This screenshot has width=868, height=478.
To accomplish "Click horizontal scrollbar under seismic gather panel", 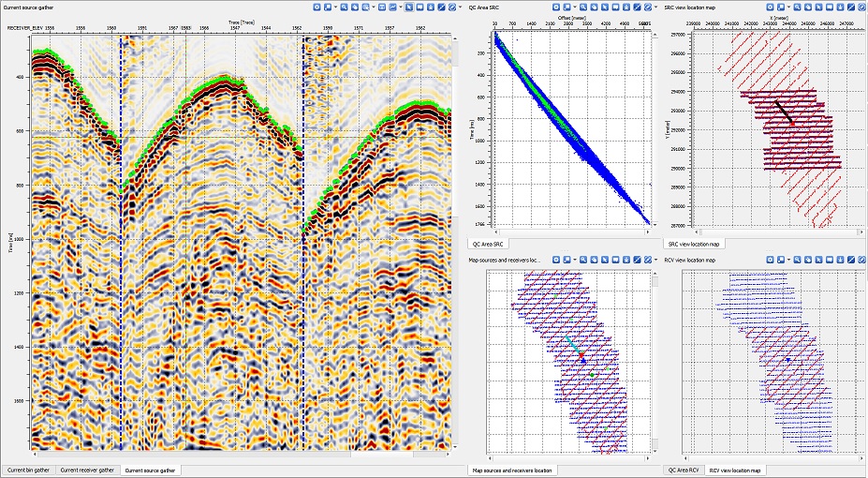I will [x=243, y=455].
